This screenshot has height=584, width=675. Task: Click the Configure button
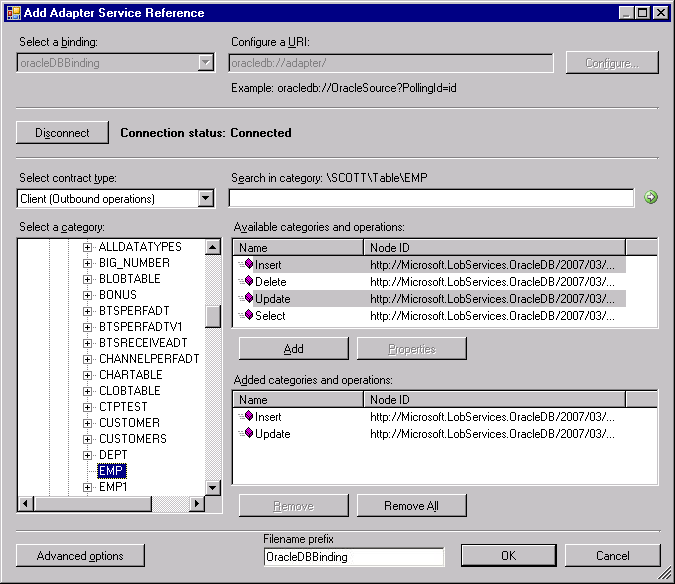612,63
